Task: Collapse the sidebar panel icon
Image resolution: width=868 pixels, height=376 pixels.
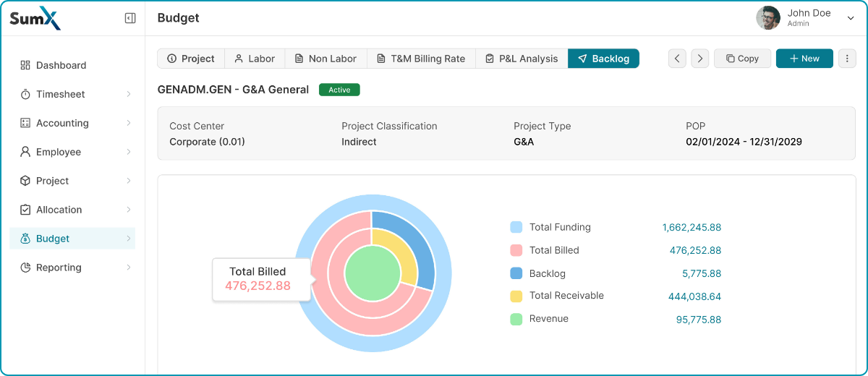Action: (x=130, y=18)
